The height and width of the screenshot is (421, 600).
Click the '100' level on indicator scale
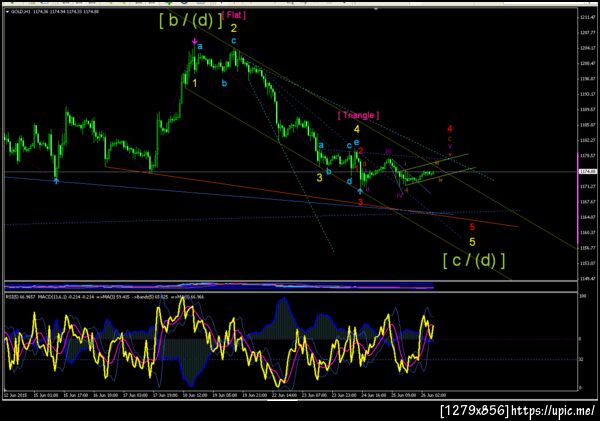[583, 297]
